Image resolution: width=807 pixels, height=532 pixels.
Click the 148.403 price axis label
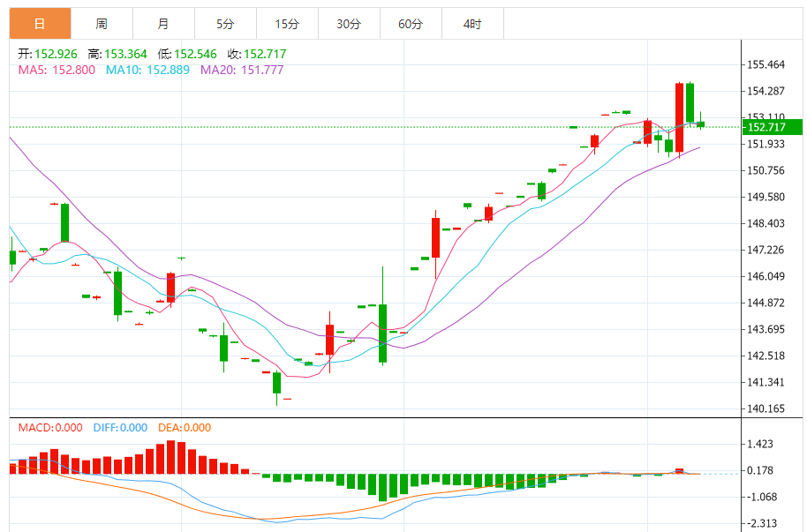pyautogui.click(x=766, y=223)
